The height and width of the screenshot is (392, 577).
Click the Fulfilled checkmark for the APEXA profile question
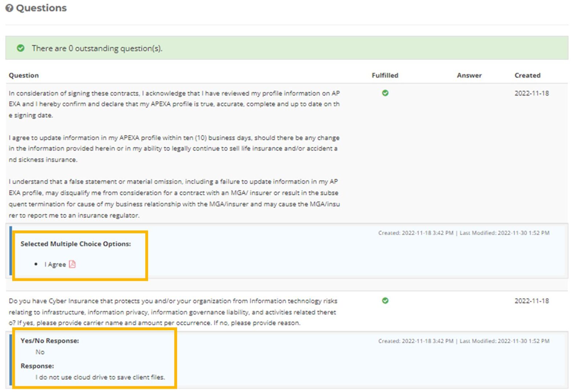(385, 93)
